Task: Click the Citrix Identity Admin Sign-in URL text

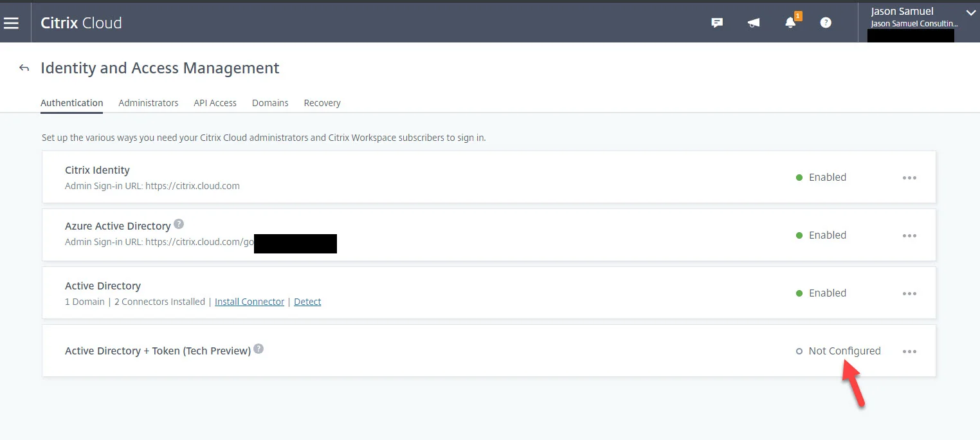Action: coord(152,186)
